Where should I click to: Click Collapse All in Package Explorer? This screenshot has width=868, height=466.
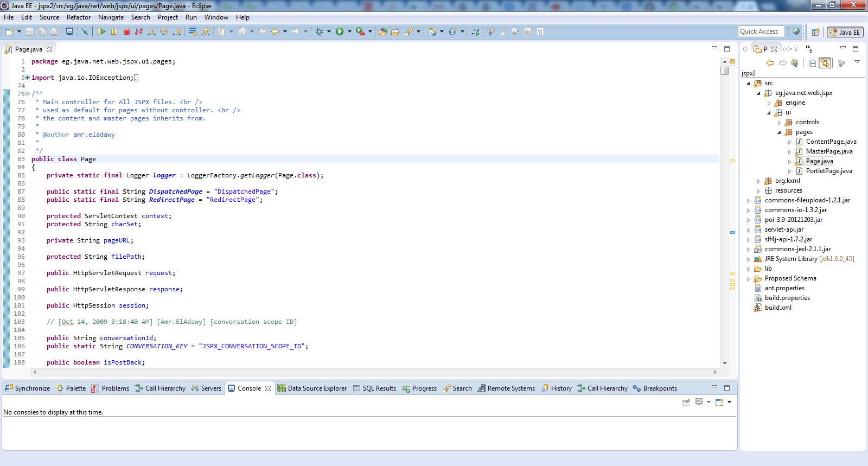[x=812, y=63]
